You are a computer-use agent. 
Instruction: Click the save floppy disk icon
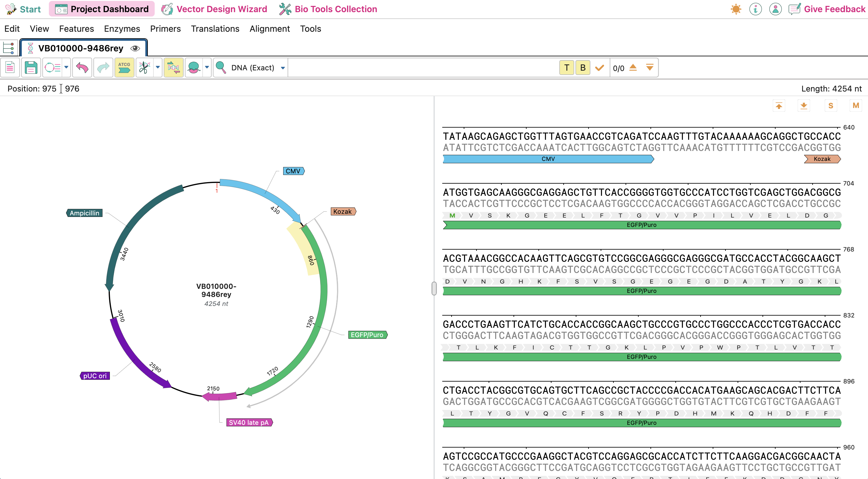pos(31,68)
